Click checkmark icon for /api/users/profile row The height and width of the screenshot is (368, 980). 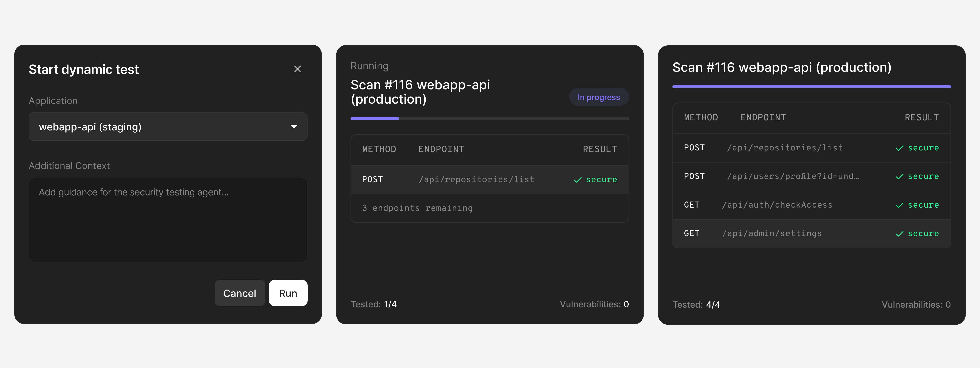(899, 177)
